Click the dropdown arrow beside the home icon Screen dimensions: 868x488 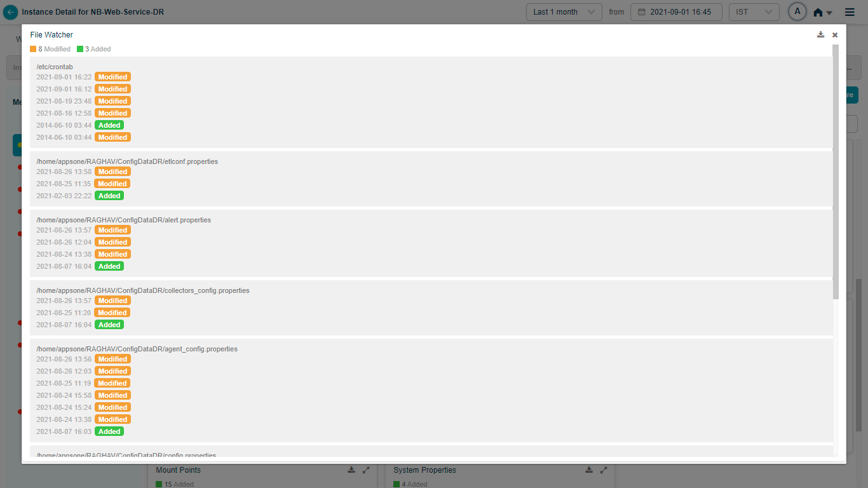click(x=829, y=13)
